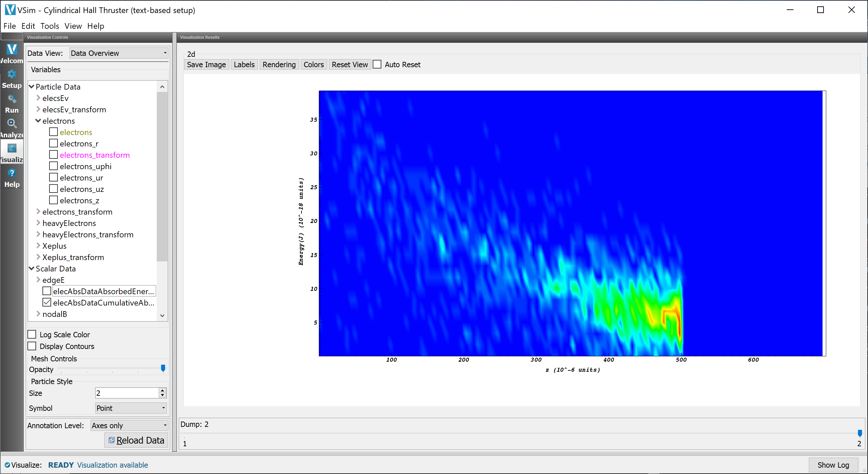The height and width of the screenshot is (474, 868).
Task: Enable the Log Scale Color checkbox
Action: 32,334
